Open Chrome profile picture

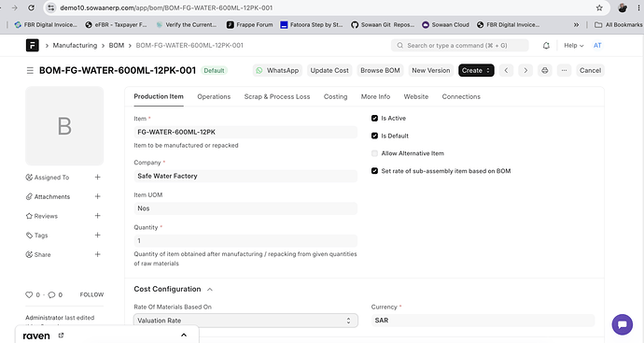623,7
